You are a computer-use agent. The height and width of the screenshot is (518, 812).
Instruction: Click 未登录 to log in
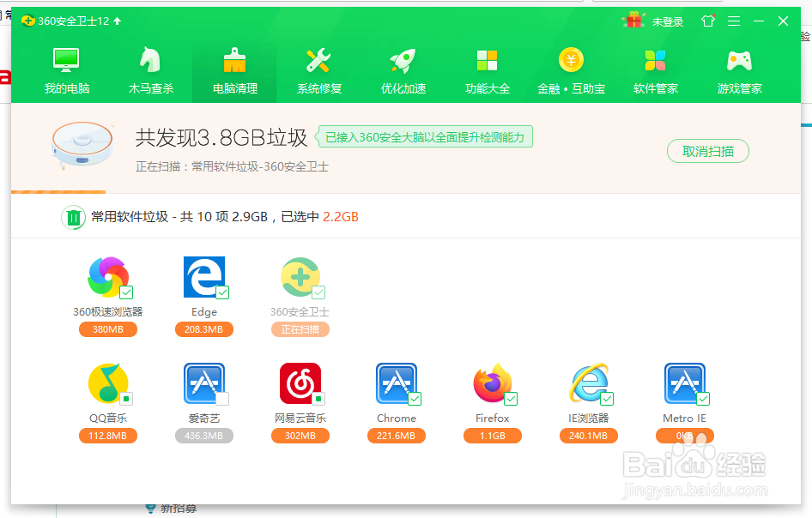[x=668, y=21]
